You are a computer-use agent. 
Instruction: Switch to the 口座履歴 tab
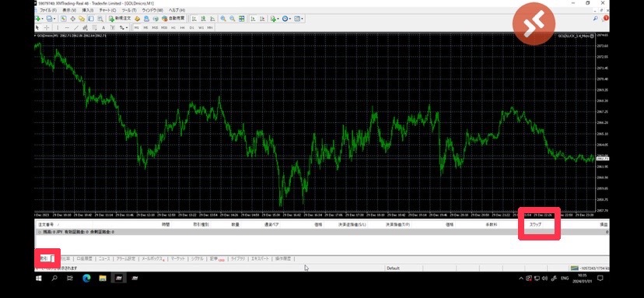tap(84, 258)
